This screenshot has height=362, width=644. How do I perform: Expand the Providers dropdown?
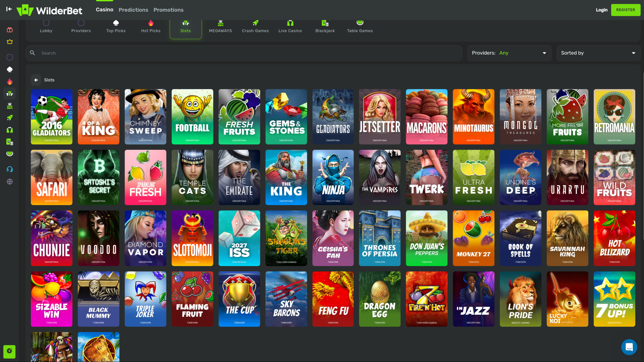509,53
